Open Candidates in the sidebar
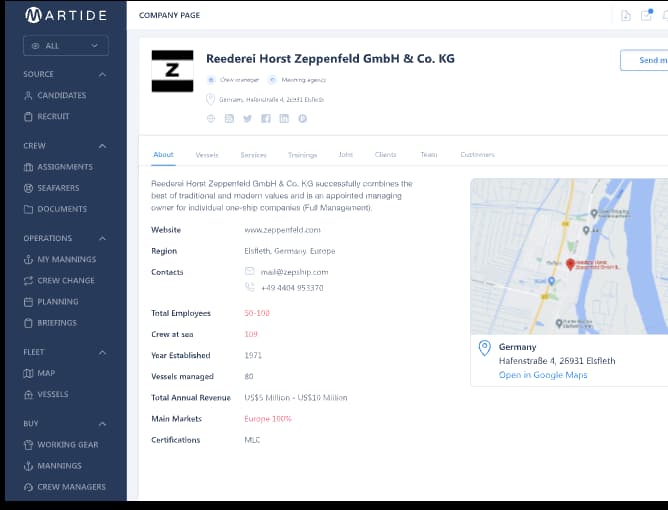 click(61, 95)
